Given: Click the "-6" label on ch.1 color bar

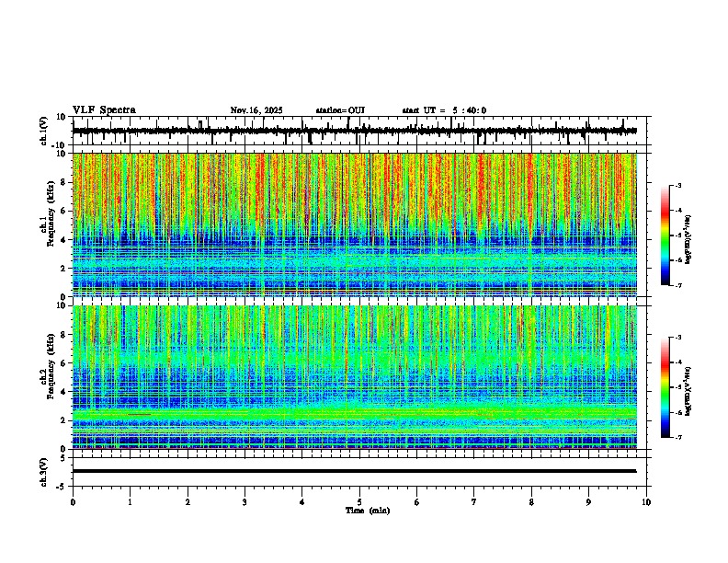Looking at the screenshot, I should click(x=678, y=260).
